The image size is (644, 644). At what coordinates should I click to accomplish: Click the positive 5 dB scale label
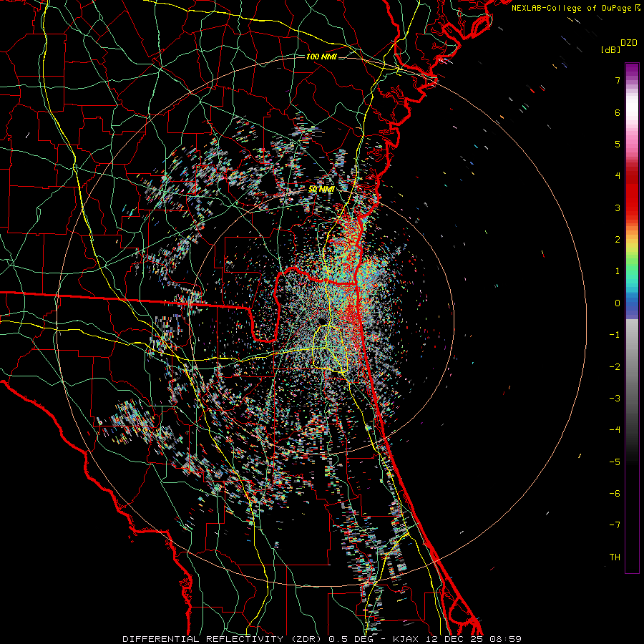[618, 144]
